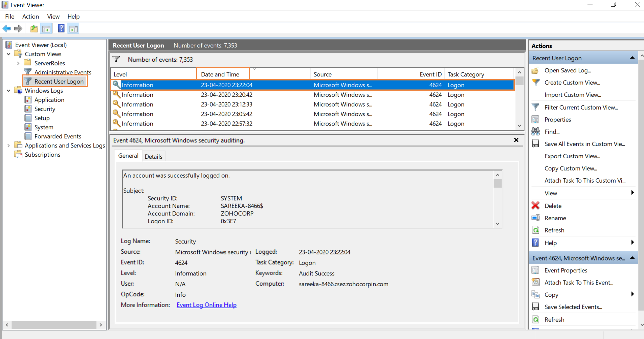Select the Create Custom View filter icon
Image resolution: width=644 pixels, height=339 pixels.
tap(536, 82)
